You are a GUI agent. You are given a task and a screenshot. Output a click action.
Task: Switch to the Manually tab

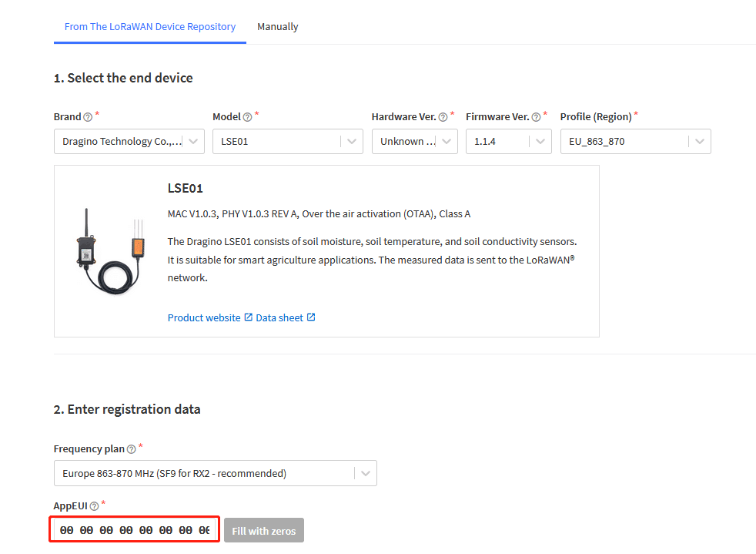pyautogui.click(x=278, y=26)
